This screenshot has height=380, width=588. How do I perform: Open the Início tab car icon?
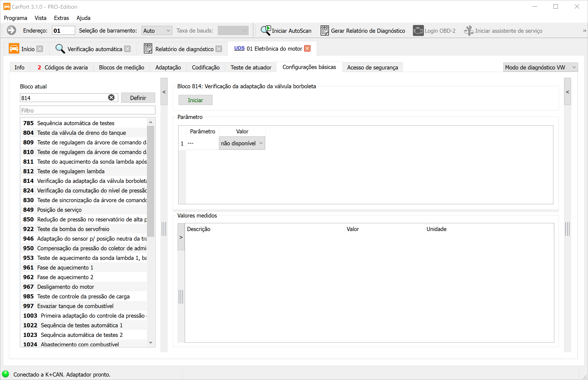[x=14, y=49]
